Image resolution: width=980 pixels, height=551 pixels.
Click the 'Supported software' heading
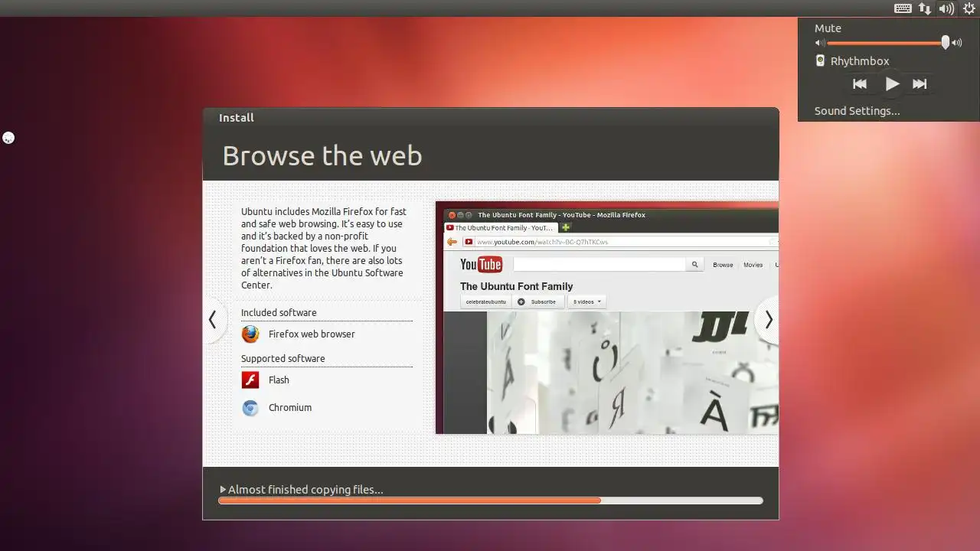283,359
